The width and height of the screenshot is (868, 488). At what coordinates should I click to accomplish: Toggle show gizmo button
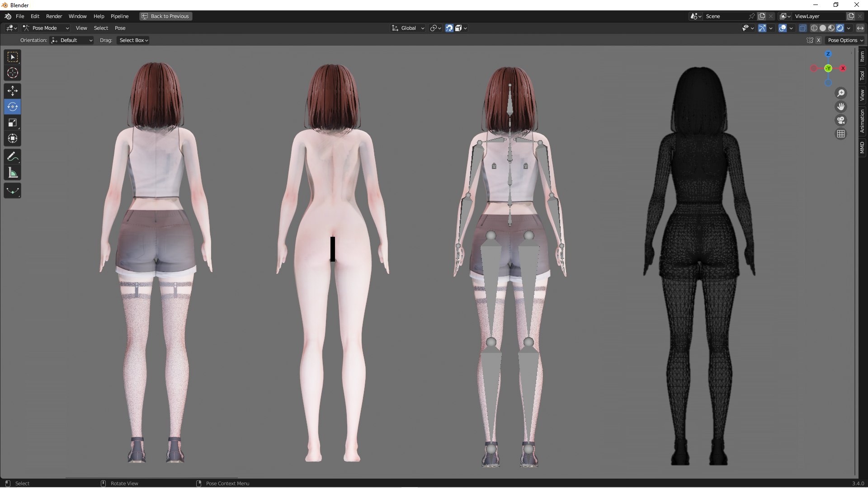pos(762,28)
